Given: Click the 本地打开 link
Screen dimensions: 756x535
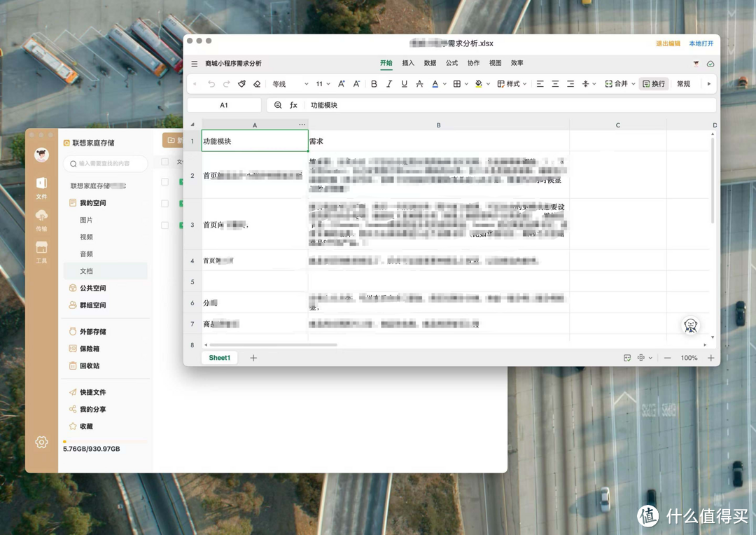Looking at the screenshot, I should [x=702, y=43].
